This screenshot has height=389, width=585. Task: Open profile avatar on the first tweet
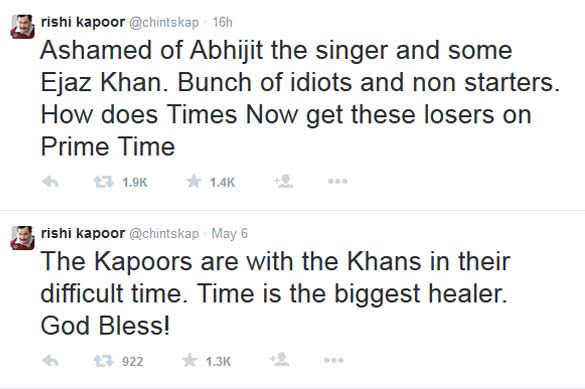coord(22,26)
